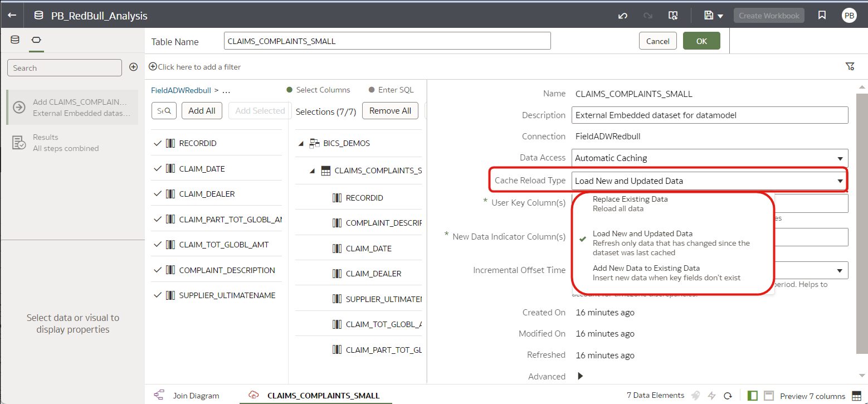Click the undo icon in top bar
This screenshot has width=868, height=404.
[x=623, y=16]
